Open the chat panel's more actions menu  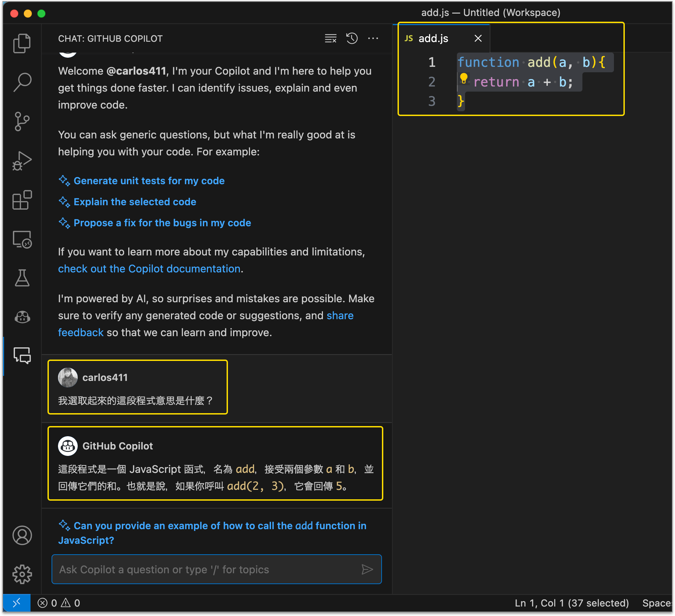coord(373,38)
